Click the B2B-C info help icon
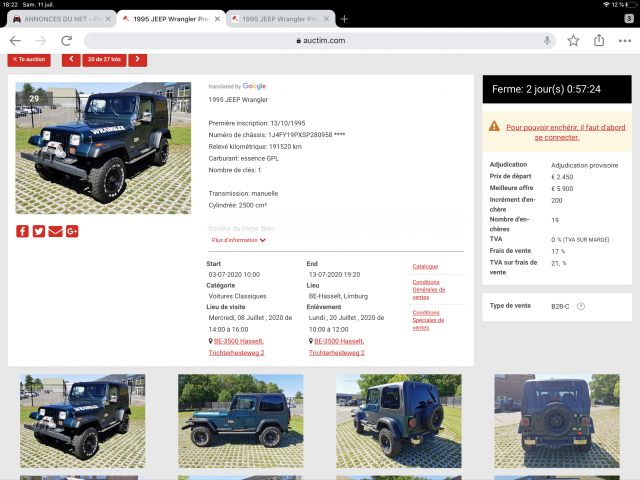This screenshot has height=480, width=640. coord(581,306)
